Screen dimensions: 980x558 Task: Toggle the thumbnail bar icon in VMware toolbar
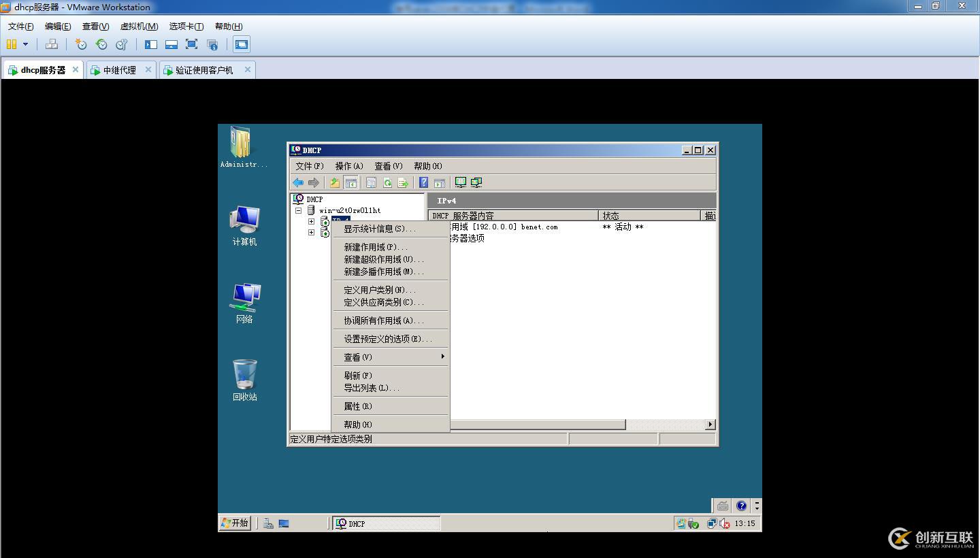pos(171,44)
